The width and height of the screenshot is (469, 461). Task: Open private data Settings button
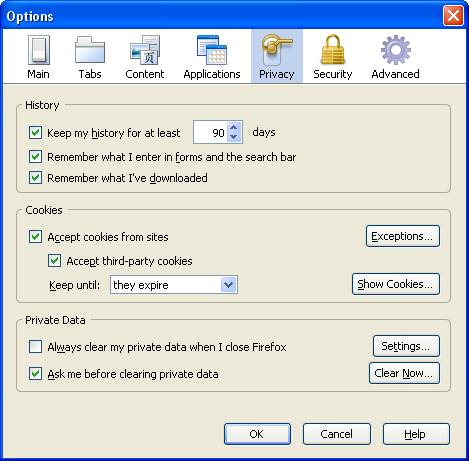406,346
